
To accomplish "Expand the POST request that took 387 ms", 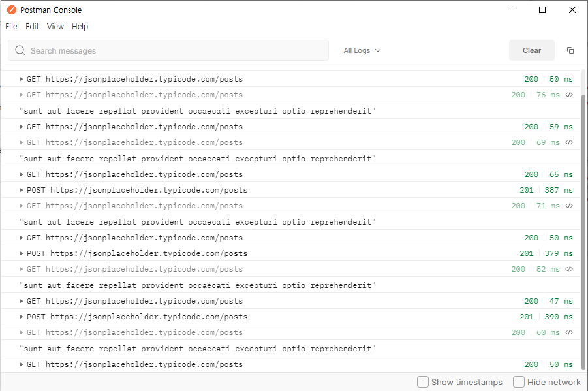I will point(22,190).
